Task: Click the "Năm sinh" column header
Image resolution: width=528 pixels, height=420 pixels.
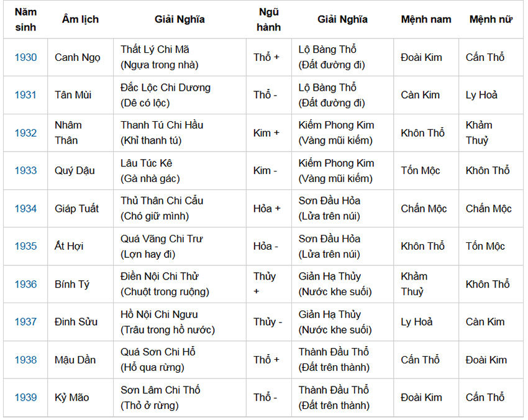Action: click(25, 19)
